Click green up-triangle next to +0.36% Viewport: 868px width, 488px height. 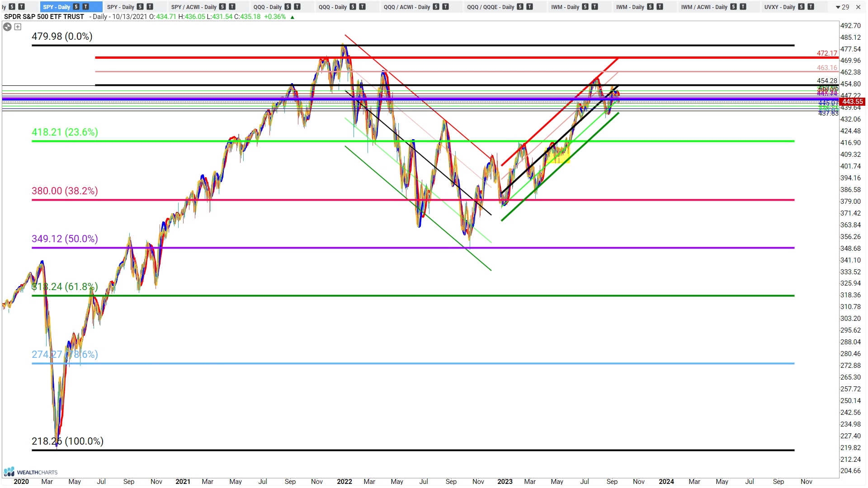click(x=292, y=17)
